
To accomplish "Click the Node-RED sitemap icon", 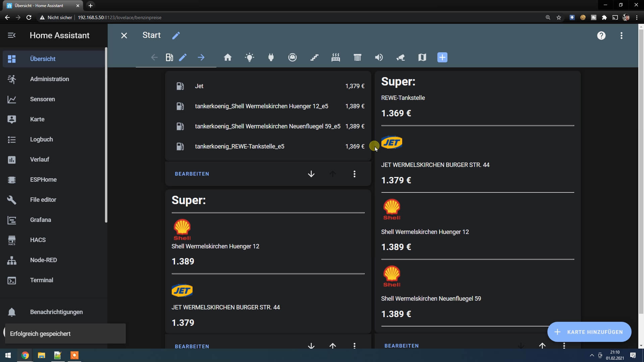I will [12, 260].
